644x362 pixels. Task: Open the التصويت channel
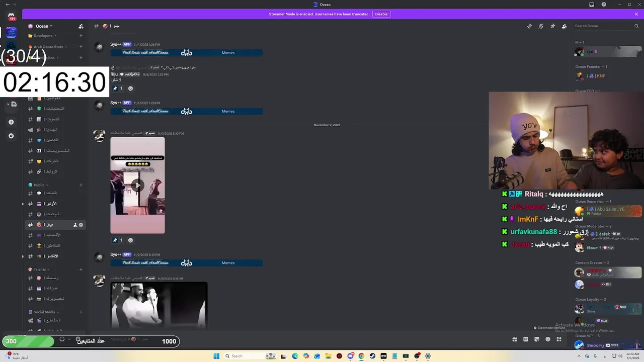(55, 119)
